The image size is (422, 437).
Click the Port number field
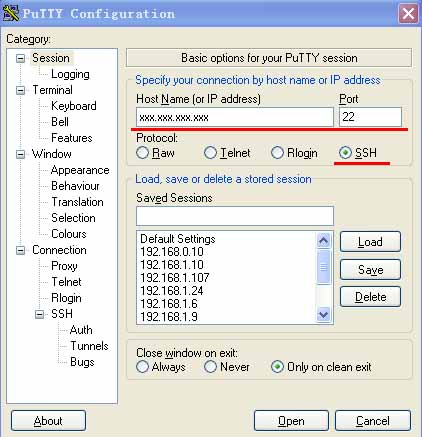[x=370, y=117]
